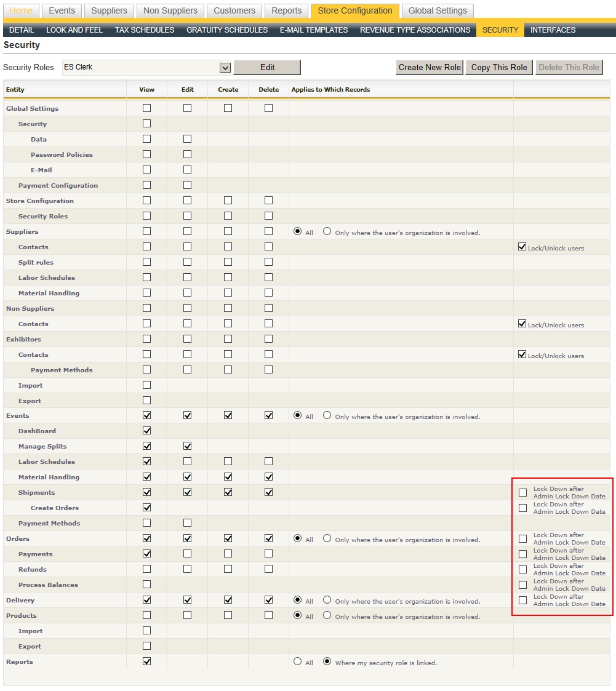Check Lock Down checkbox for Shipments row

click(x=522, y=492)
